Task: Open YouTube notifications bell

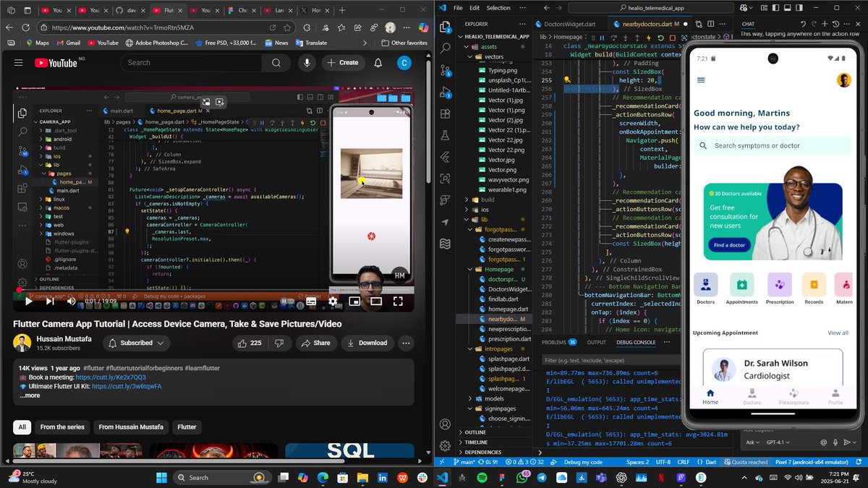Action: tap(378, 63)
